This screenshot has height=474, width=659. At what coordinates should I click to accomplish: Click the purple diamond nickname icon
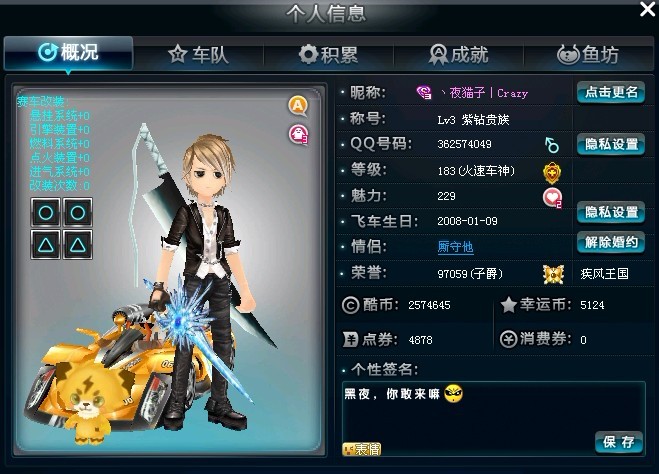point(423,92)
